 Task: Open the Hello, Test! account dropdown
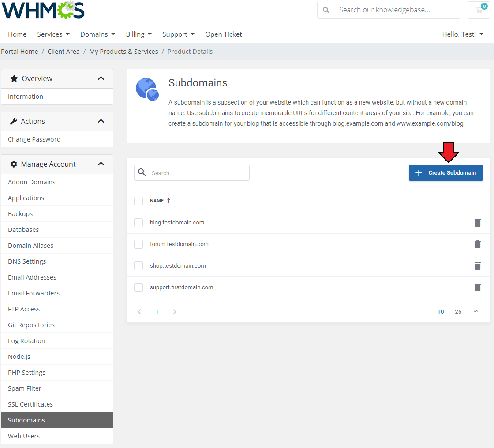(463, 34)
